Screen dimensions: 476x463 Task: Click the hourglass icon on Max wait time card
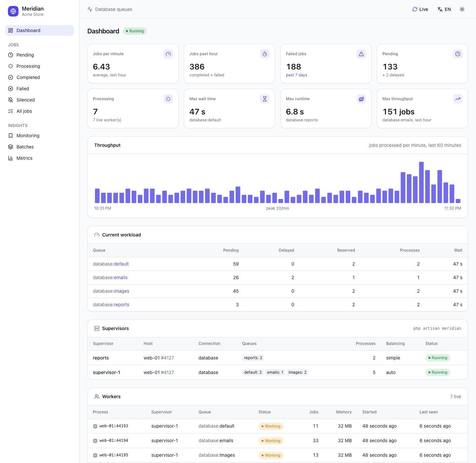[265, 99]
